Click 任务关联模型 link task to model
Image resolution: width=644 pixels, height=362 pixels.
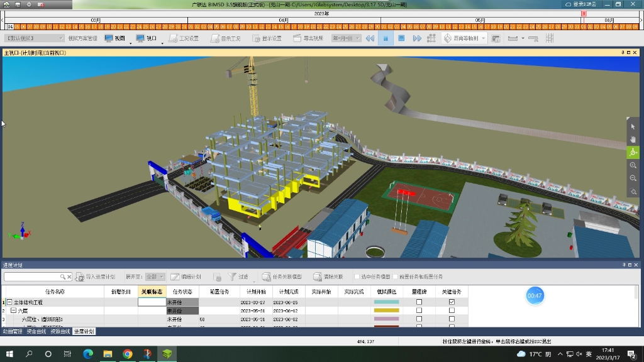click(282, 277)
